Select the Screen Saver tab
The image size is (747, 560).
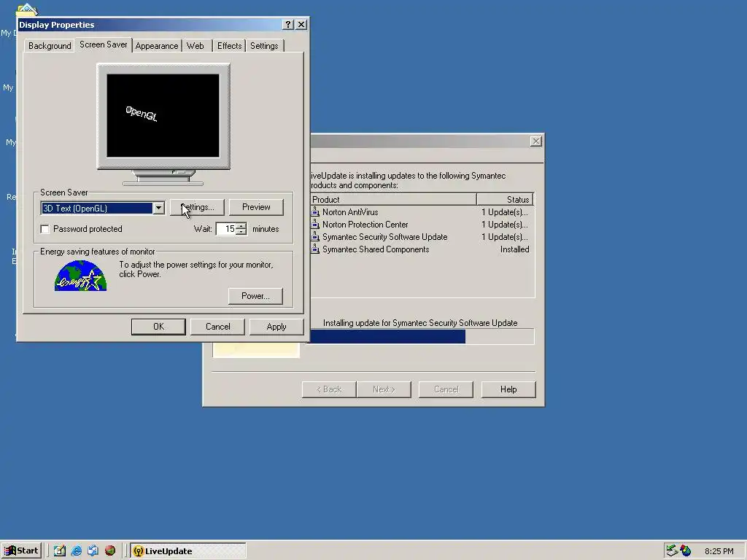(x=104, y=44)
